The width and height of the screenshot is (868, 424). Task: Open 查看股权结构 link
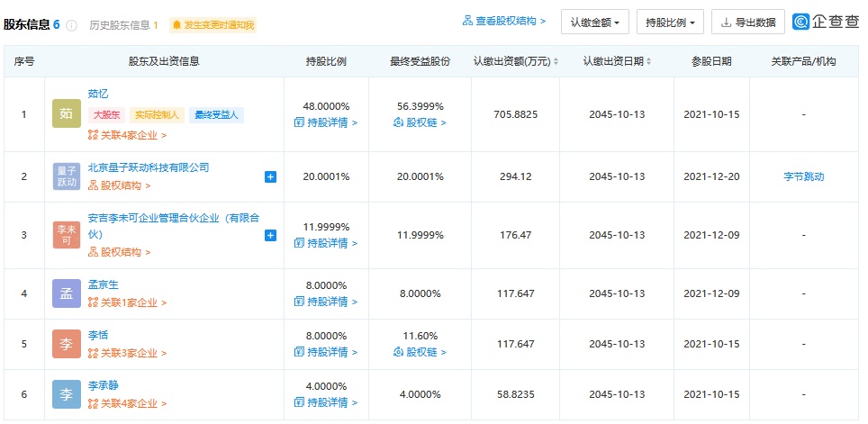[504, 21]
